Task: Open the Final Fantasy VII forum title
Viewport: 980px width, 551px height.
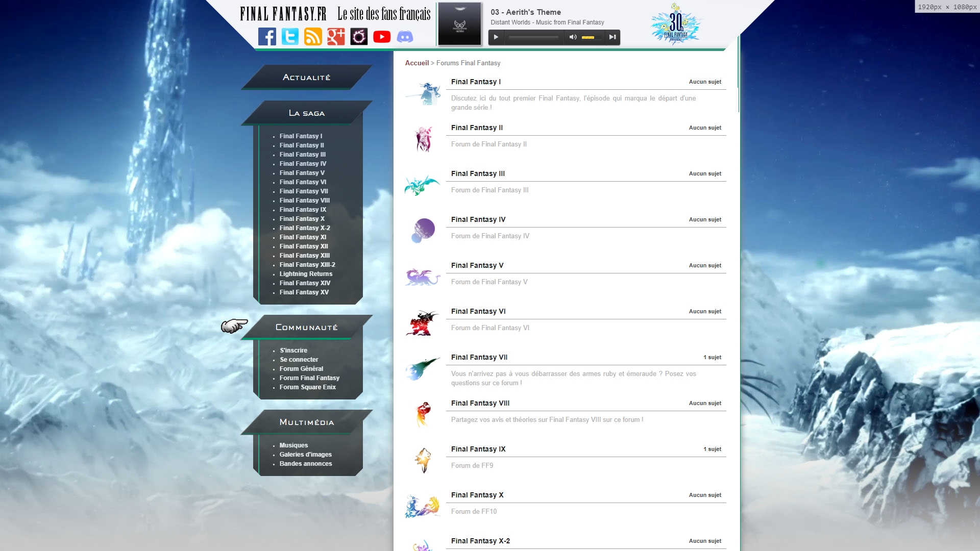Action: pos(479,357)
